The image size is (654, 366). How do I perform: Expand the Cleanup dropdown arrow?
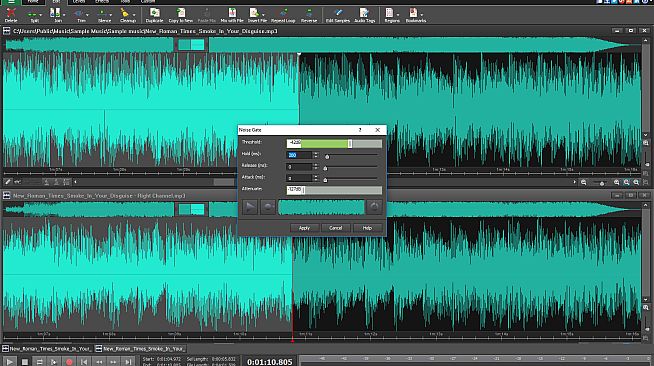pos(134,15)
